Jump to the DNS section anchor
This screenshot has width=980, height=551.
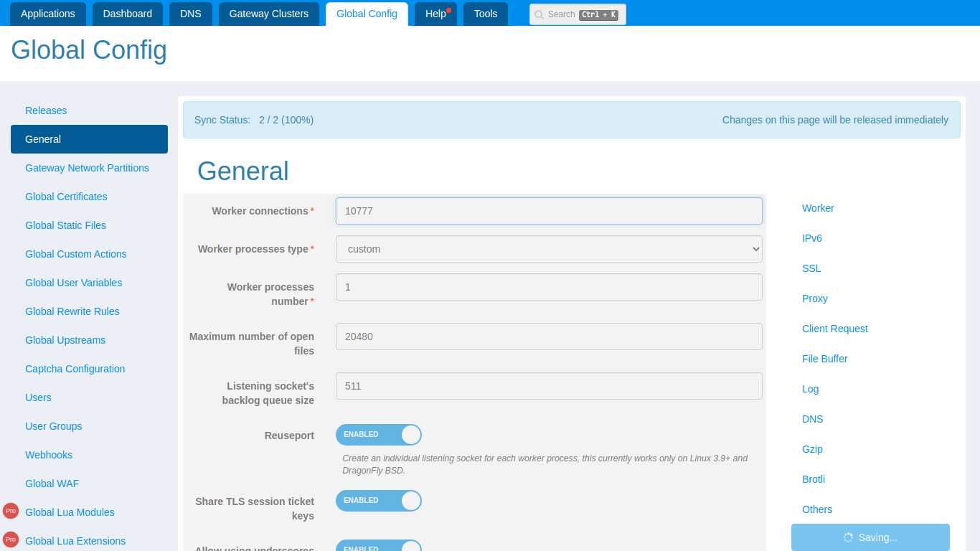[x=813, y=419]
